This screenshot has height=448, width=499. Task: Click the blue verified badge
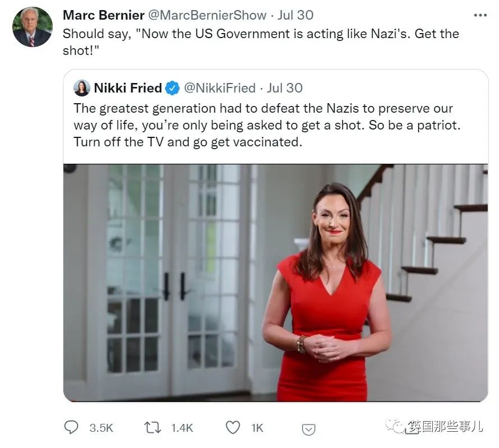(x=173, y=88)
